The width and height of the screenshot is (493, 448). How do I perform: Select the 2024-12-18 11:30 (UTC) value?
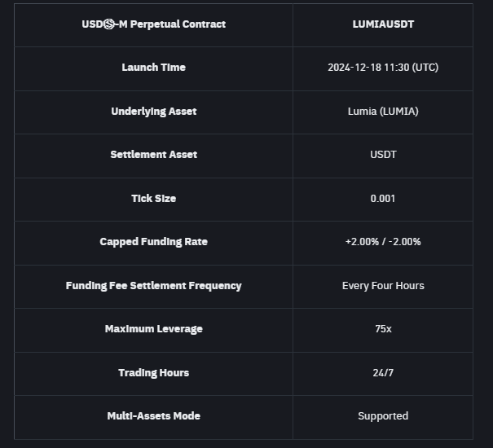tap(383, 68)
